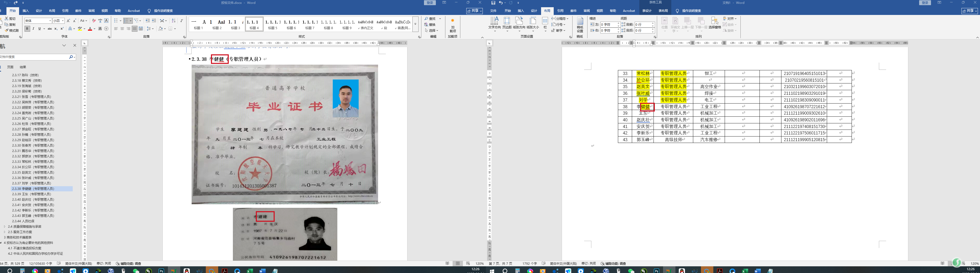This screenshot has width=980, height=273.
Task: Click the Phonetic Guide (wén) icon
Action: click(x=100, y=21)
